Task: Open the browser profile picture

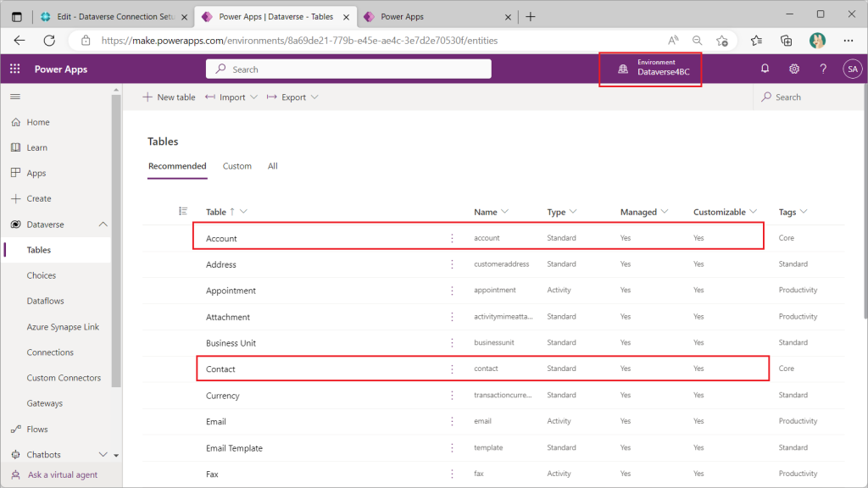Action: click(817, 41)
